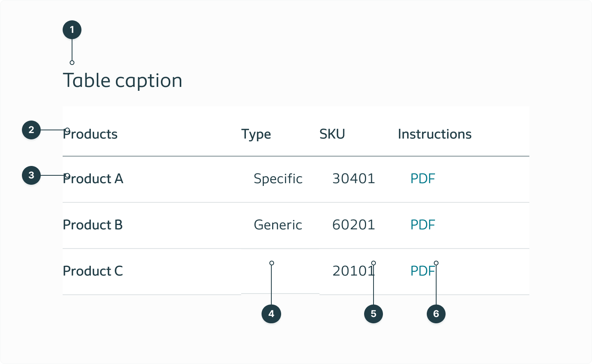Click the SKU column header

(332, 134)
